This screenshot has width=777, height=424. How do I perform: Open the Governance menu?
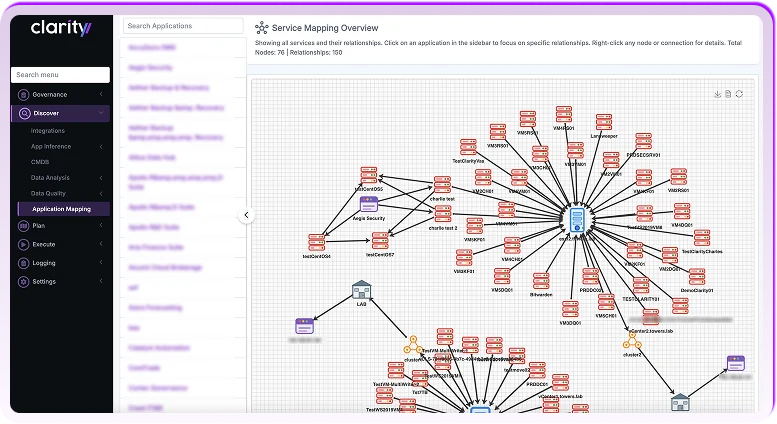coord(60,95)
